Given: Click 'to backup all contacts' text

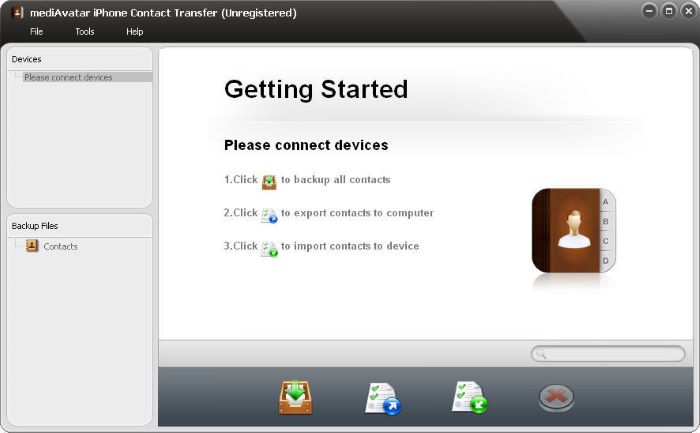Looking at the screenshot, I should tap(336, 179).
